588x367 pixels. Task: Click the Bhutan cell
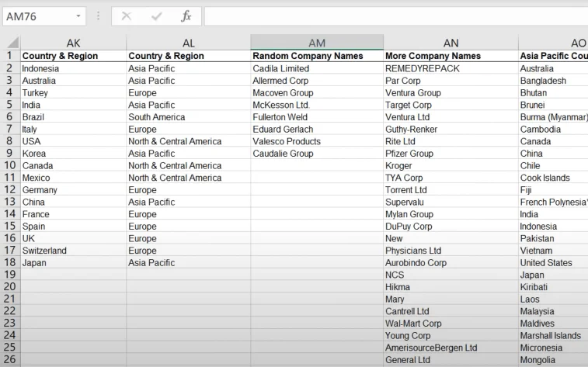[x=553, y=93]
